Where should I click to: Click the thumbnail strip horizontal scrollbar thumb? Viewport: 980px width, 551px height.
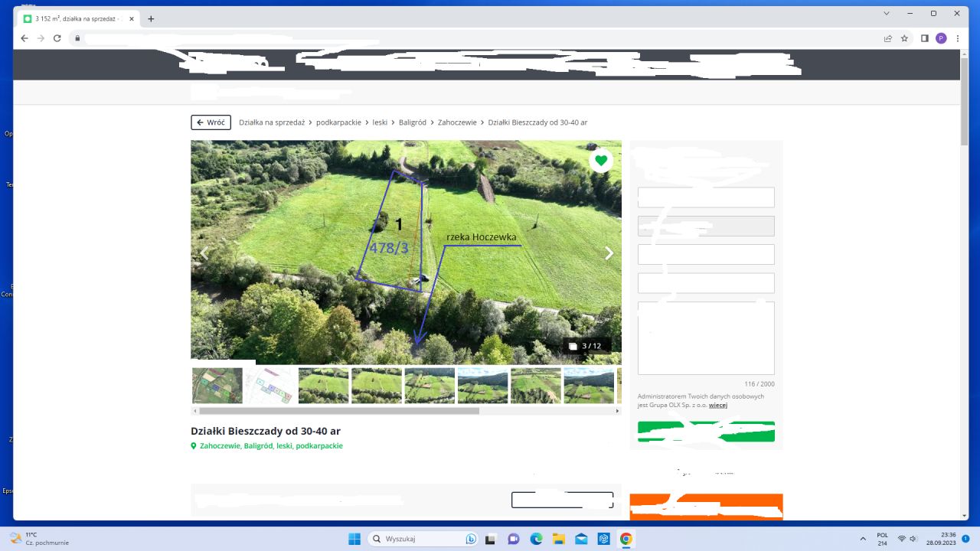click(x=339, y=411)
